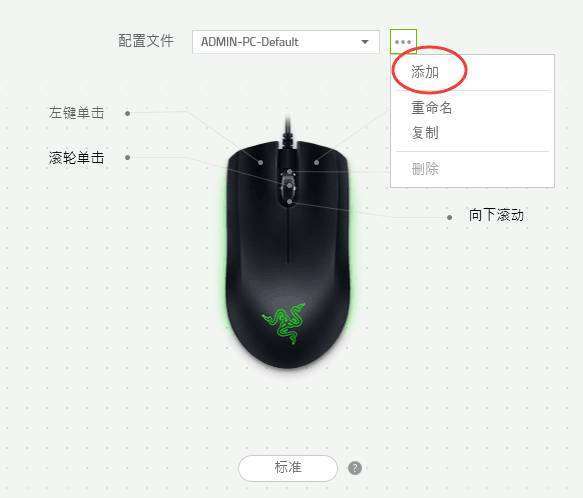Screen dimensions: 583x498
Task: Choose 复制 in the profile menu
Action: pos(425,132)
